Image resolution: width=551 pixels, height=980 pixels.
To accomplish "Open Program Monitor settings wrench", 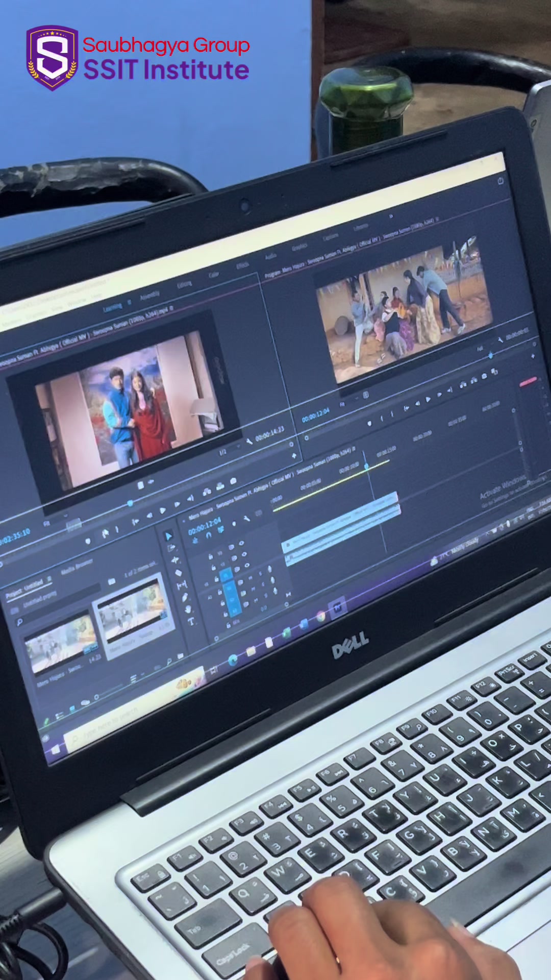I will click(x=499, y=339).
